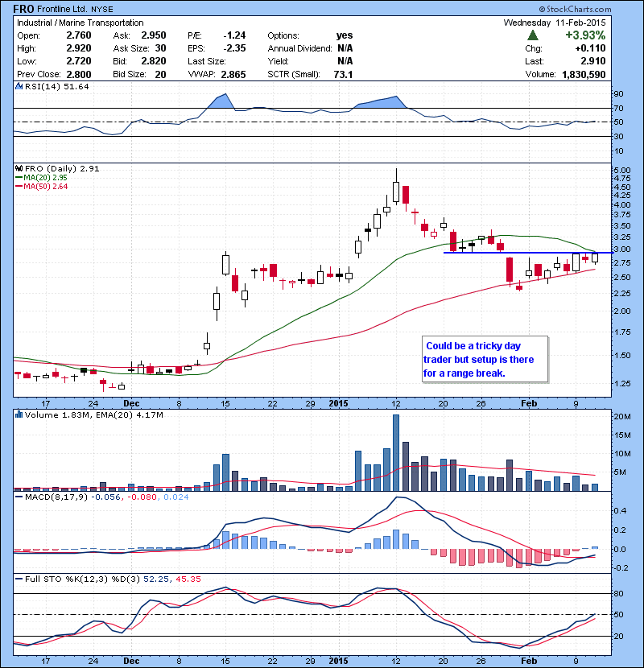Screen dimensions: 644x668
Task: Click the MACD histogram value 0.024
Action: (x=176, y=497)
